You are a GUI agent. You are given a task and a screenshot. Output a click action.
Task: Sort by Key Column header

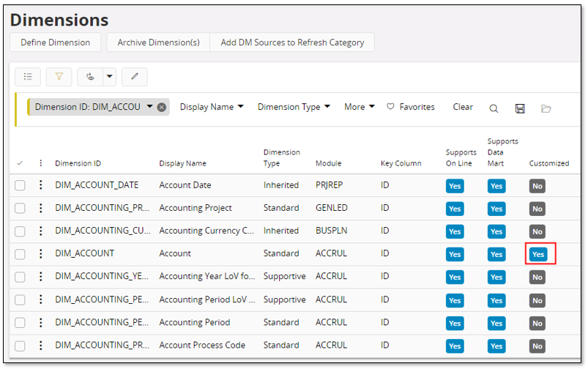pos(401,163)
